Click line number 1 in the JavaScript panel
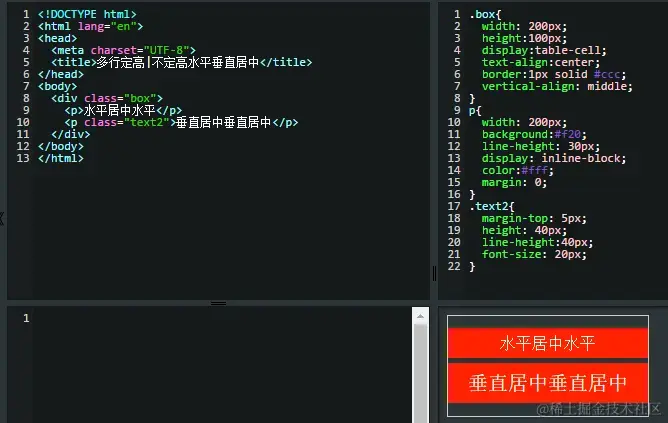This screenshot has width=668, height=423. pos(26,318)
